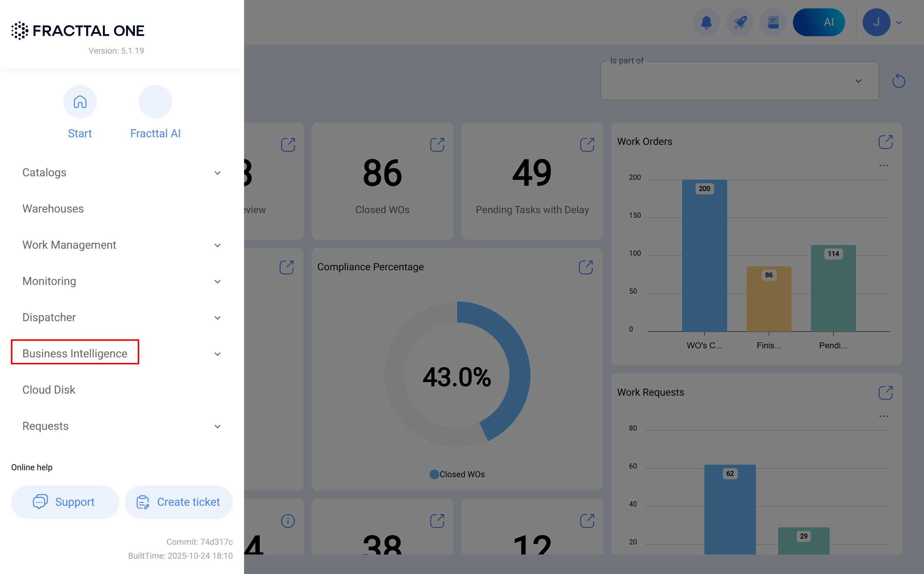924x574 pixels.
Task: Open the Warehouses menu item
Action: [x=53, y=209]
